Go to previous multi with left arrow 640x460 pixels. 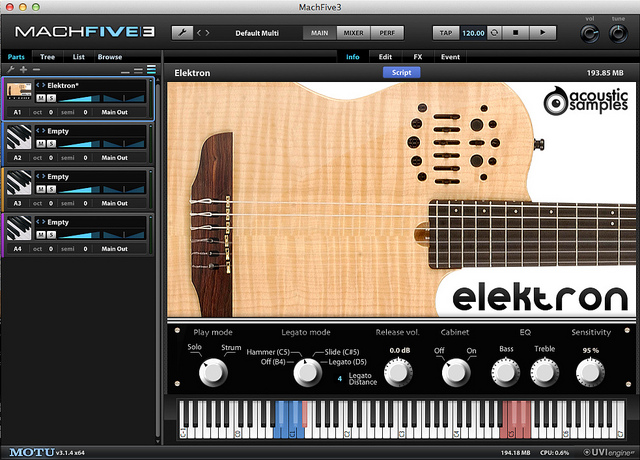click(x=199, y=33)
